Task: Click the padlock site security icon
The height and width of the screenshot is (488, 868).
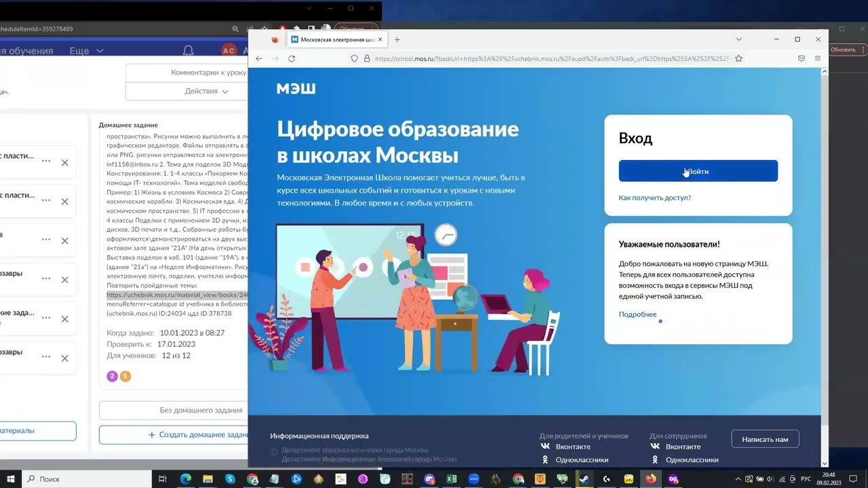Action: click(x=367, y=59)
